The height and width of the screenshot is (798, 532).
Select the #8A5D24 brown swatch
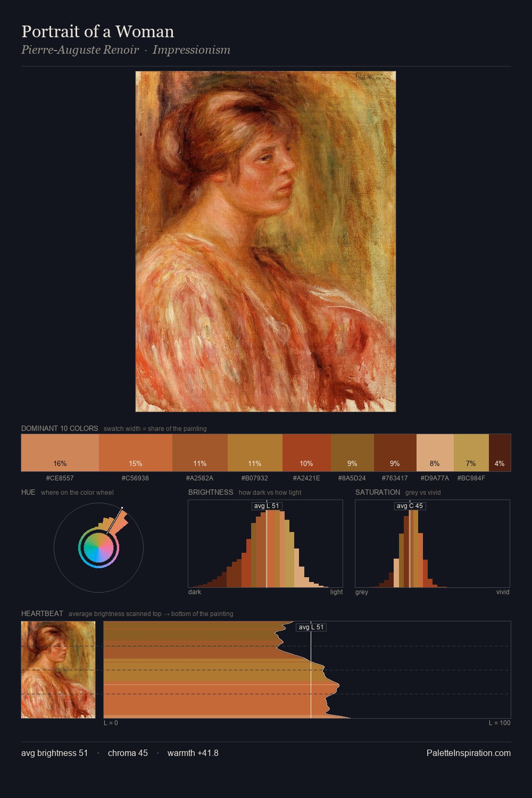[352, 453]
